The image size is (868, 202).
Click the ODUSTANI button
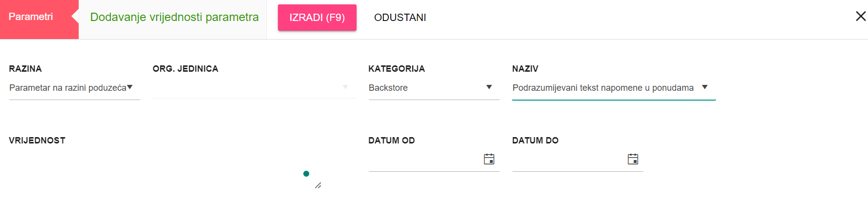[x=400, y=18]
